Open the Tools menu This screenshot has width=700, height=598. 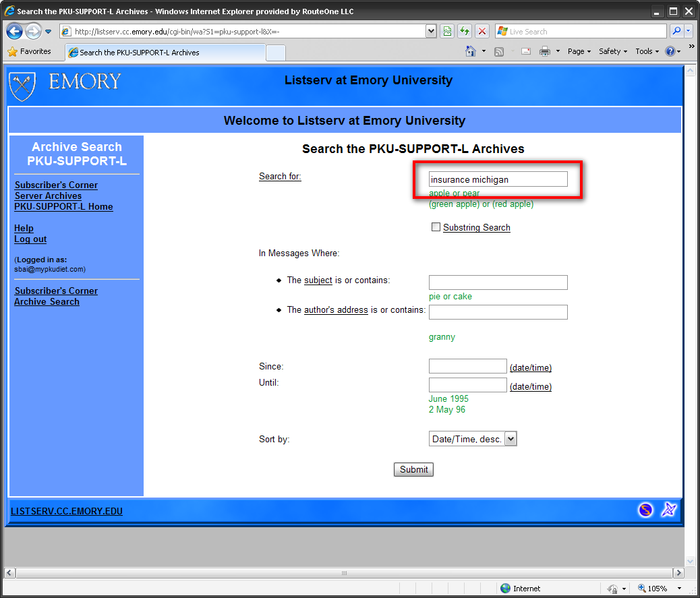click(x=647, y=51)
